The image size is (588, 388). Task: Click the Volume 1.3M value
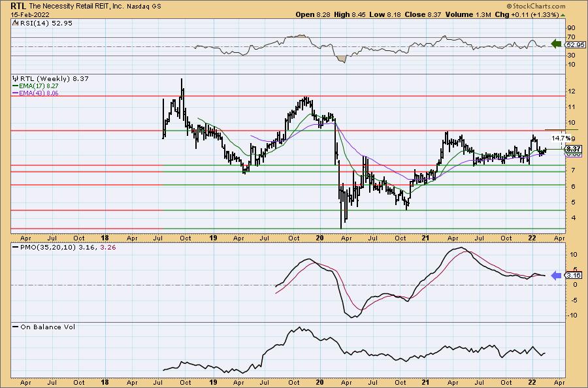pos(468,14)
